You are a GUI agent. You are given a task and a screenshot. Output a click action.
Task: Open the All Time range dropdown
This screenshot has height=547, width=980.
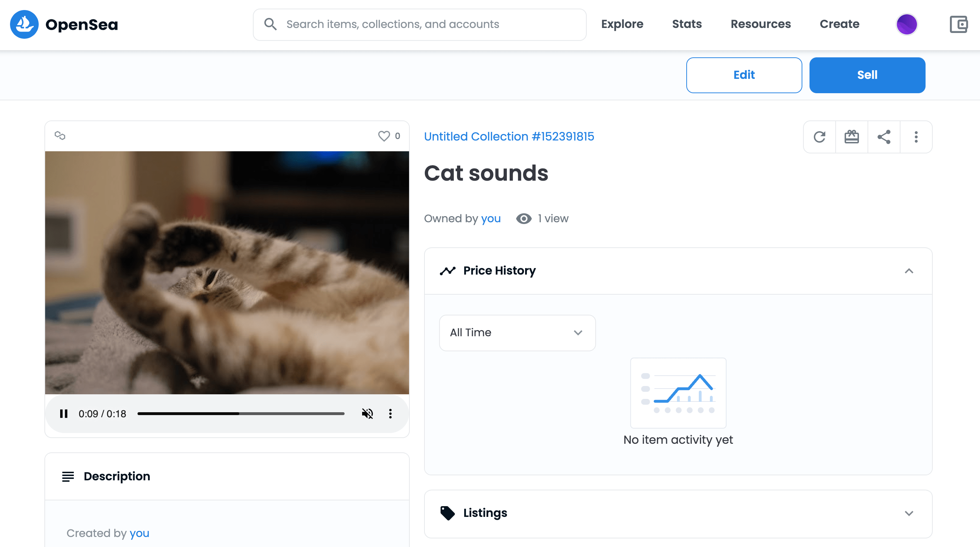tap(517, 333)
